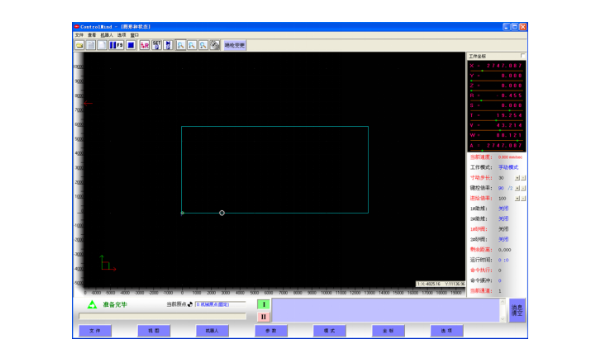Click the open folder toolbar icon
This screenshot has width=606, height=364.
[80, 45]
